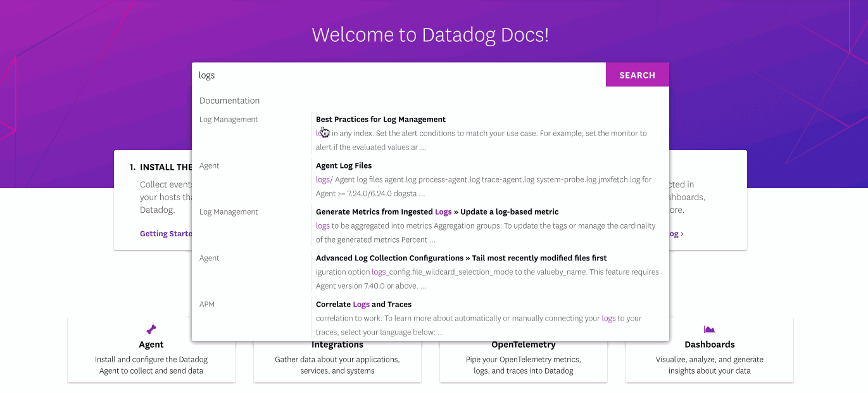Open "Best Practices for Log Management" result

click(381, 119)
